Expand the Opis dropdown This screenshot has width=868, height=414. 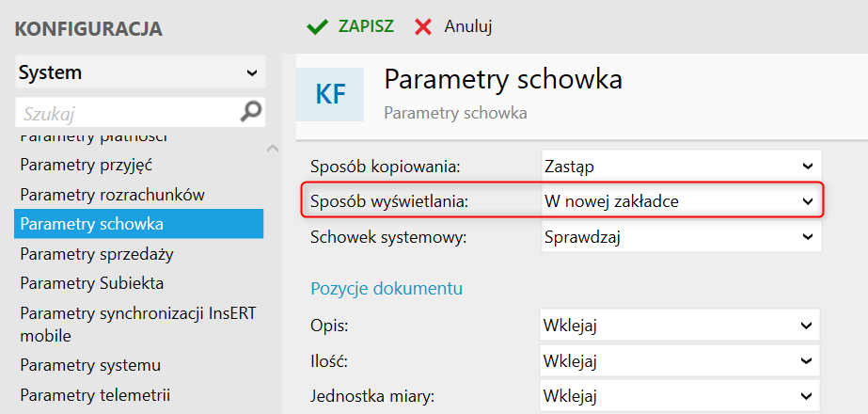pos(680,326)
